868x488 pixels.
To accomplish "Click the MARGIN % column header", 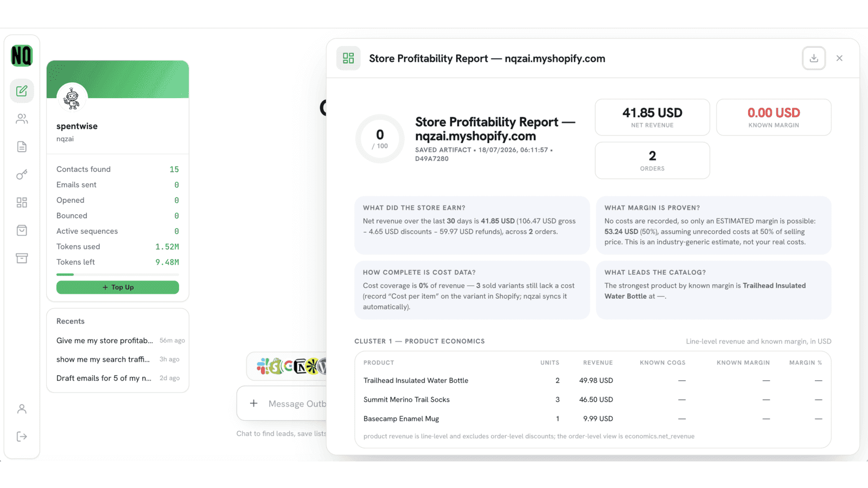I will (806, 363).
